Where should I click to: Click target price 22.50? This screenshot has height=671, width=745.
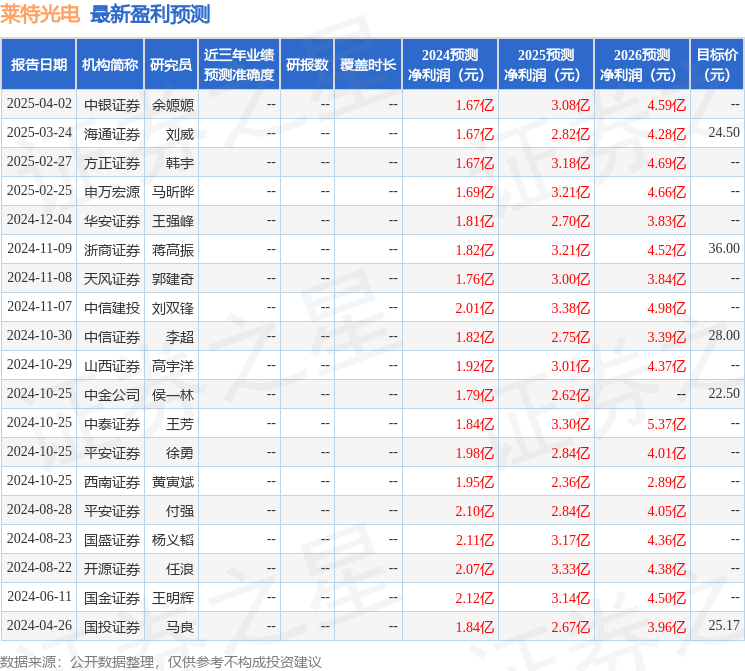[724, 393]
